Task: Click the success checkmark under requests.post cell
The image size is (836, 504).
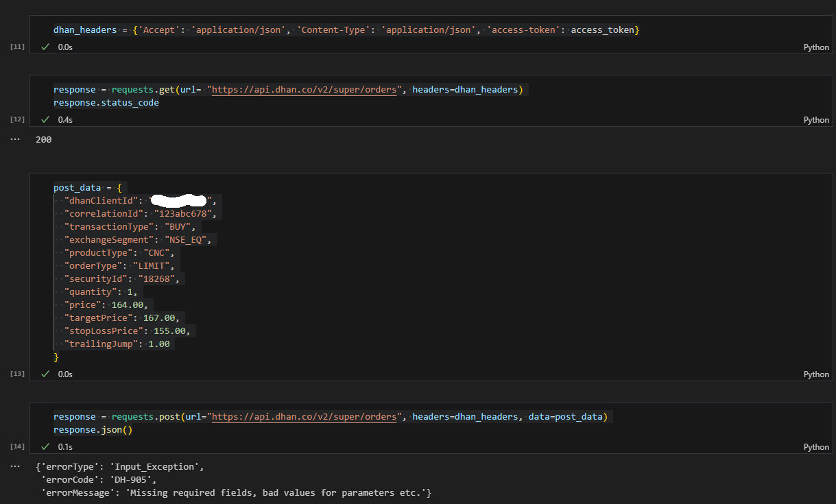Action: coord(45,447)
